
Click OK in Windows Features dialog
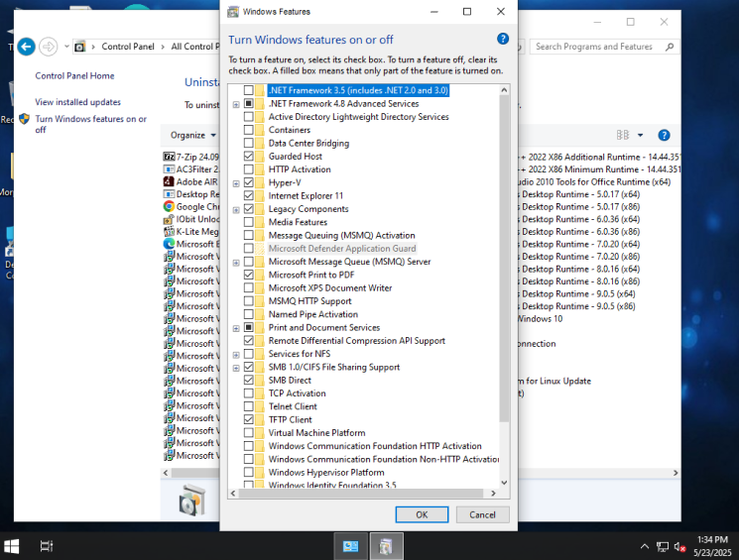(x=422, y=514)
